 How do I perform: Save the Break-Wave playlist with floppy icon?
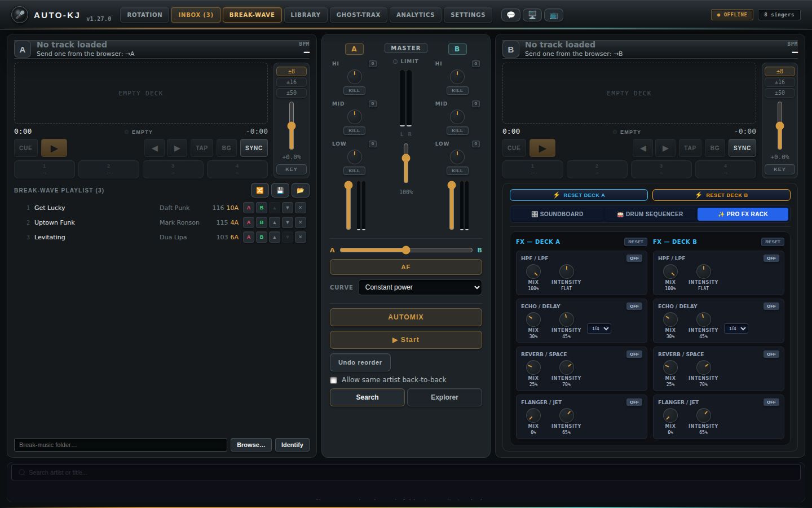(x=280, y=191)
